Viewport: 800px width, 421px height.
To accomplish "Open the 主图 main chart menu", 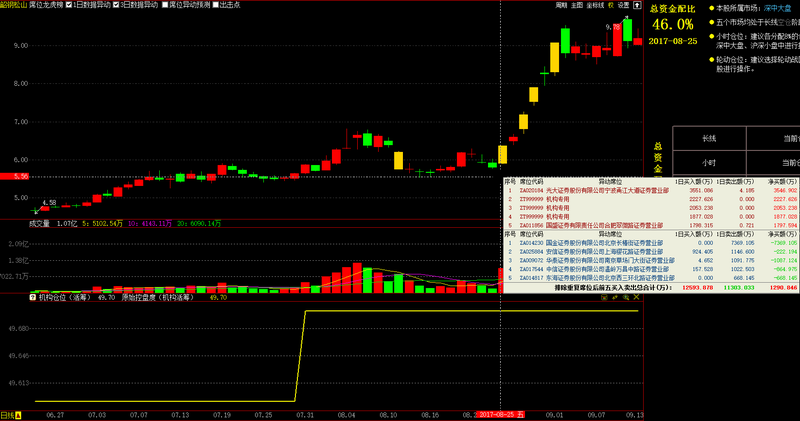I will pyautogui.click(x=578, y=5).
